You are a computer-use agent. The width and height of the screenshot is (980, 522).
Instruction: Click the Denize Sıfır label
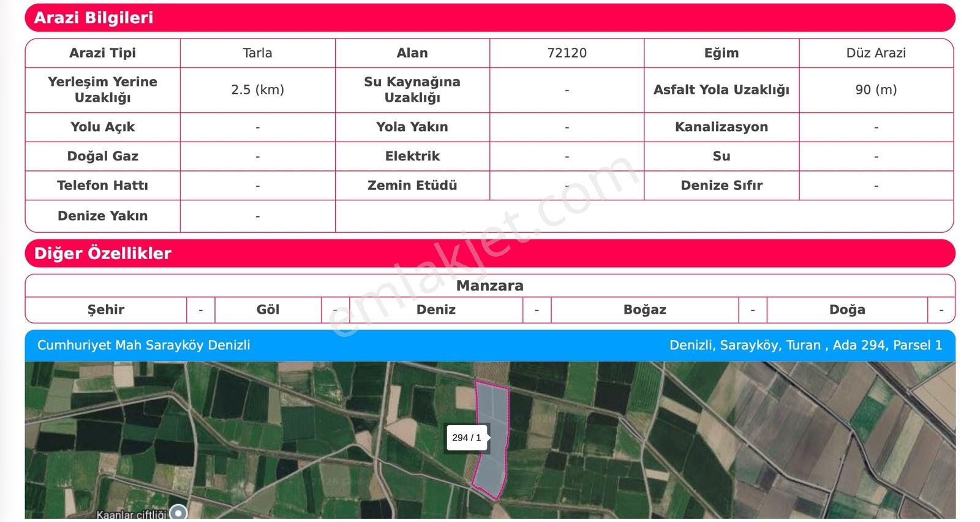(722, 186)
